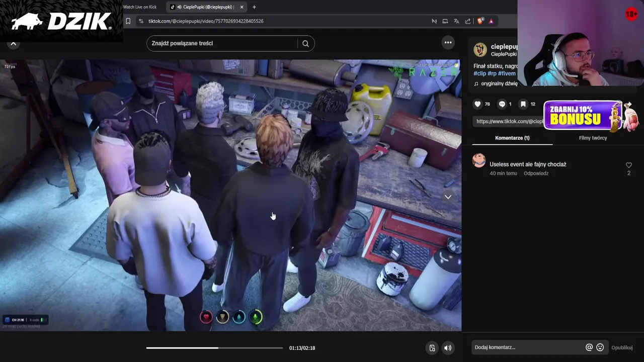Click the DZIK logo overlay
The image size is (644, 362).
point(61,21)
